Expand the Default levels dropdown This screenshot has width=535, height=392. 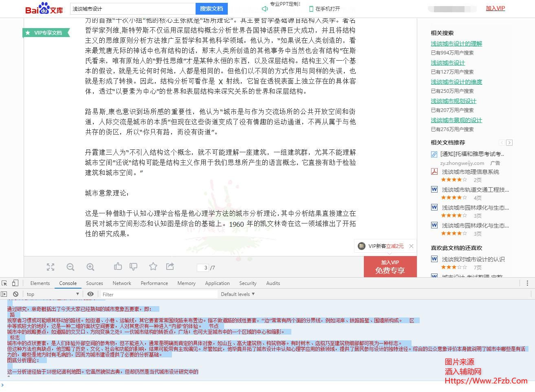[238, 294]
